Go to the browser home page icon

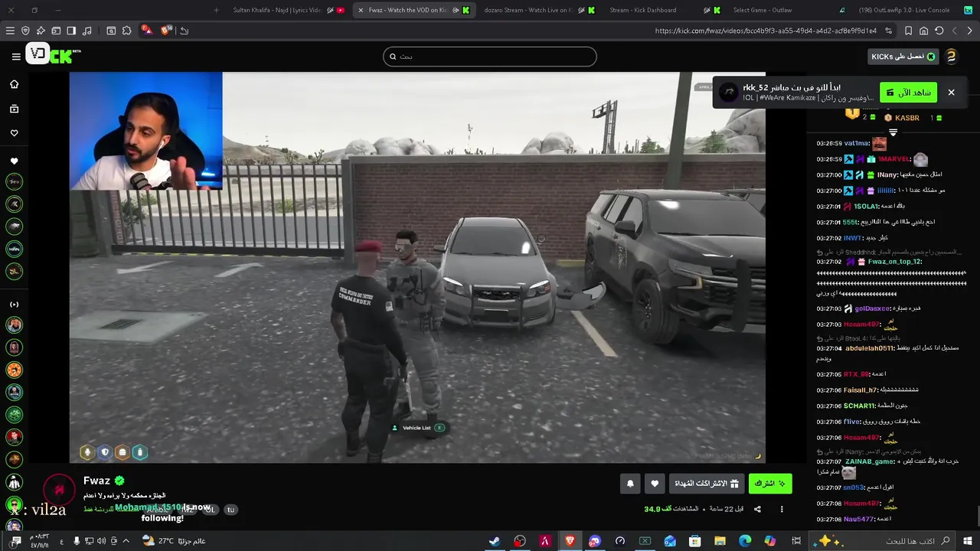923,31
